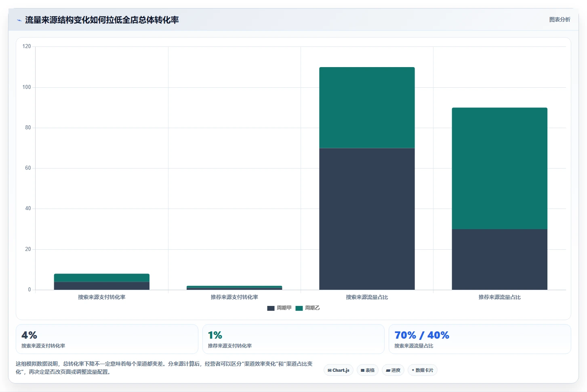
Task: Click the Chart.js tag
Action: (x=339, y=370)
